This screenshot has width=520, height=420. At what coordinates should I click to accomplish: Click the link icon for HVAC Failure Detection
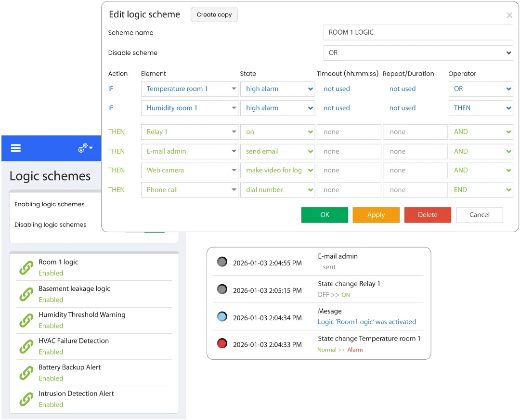[x=26, y=347]
